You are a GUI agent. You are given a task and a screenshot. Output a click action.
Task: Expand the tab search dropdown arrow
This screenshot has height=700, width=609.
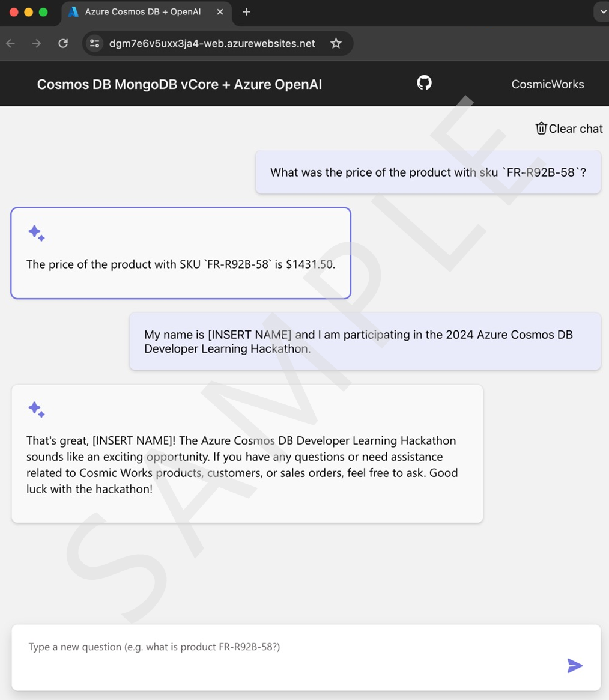pos(603,12)
